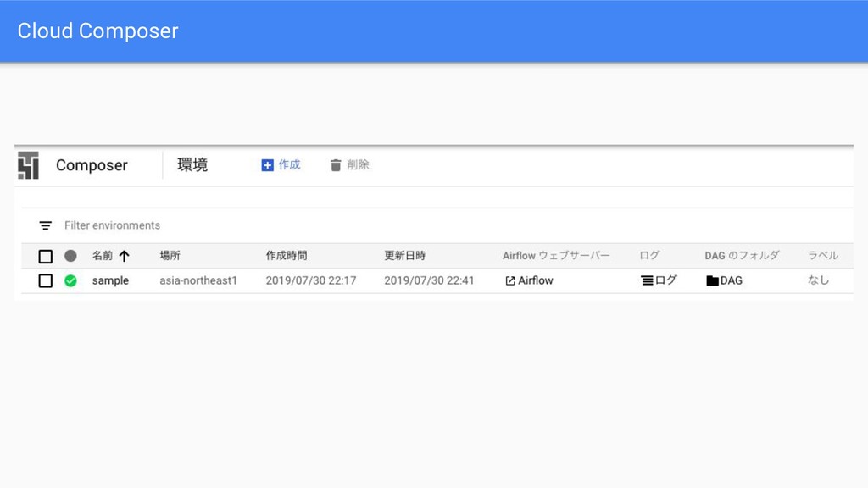Sort by name using the up arrow

(x=124, y=256)
